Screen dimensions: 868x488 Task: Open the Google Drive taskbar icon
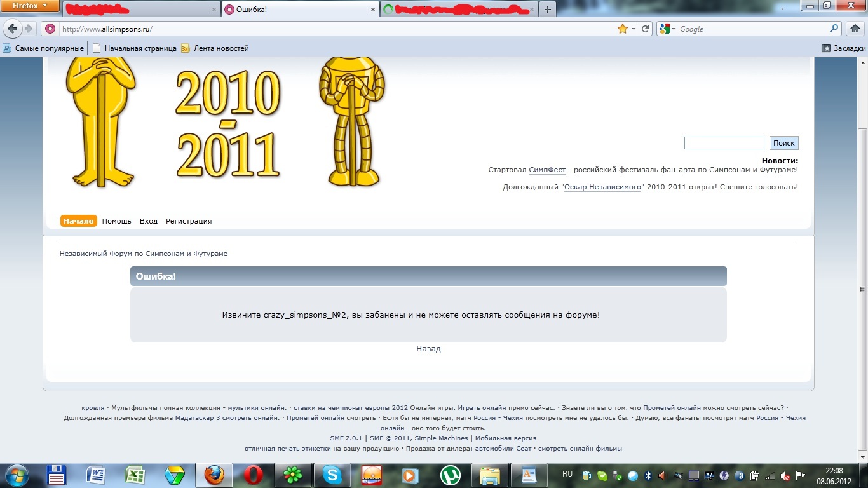[174, 475]
